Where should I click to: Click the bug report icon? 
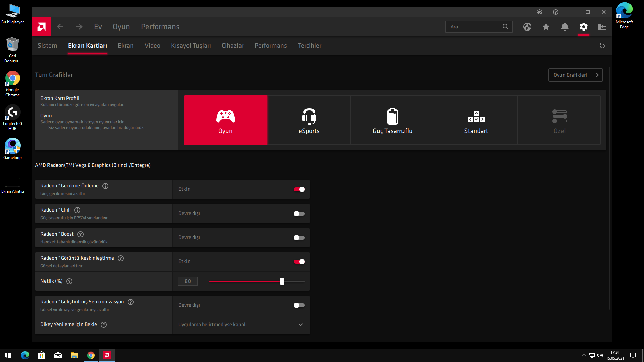pyautogui.click(x=539, y=12)
